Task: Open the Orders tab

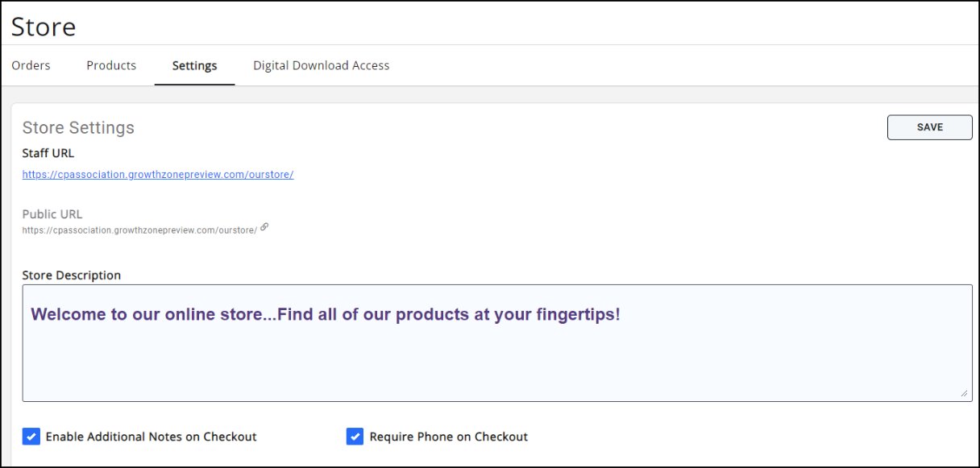Action: point(31,65)
